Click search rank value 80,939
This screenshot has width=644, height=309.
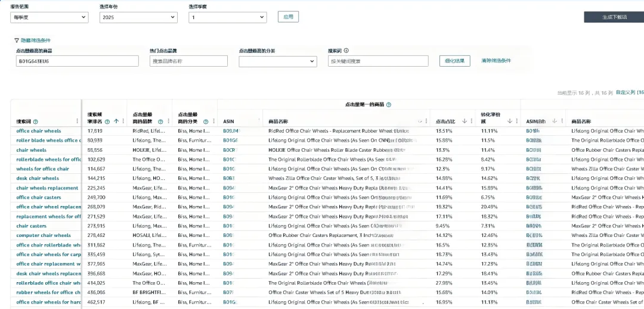pos(95,141)
